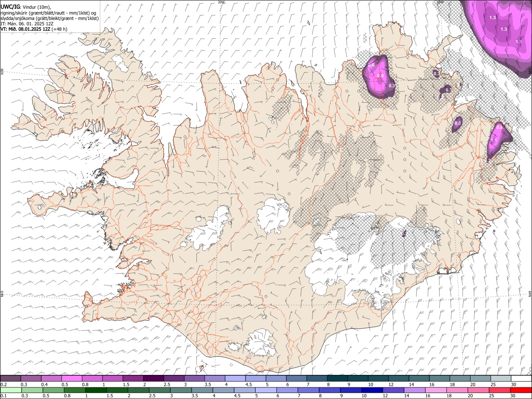Select the snow legend swatch labelled 1.5
532x399 pixels.
(x=133, y=379)
